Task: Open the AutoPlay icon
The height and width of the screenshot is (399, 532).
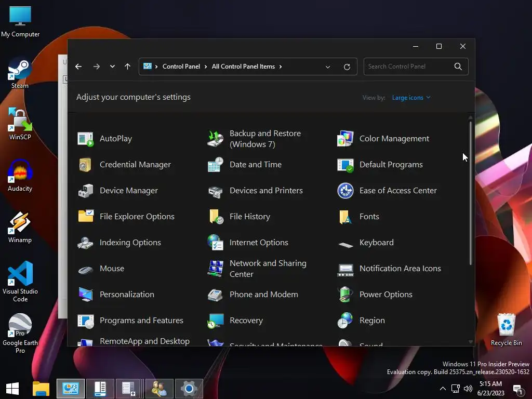Action: point(86,139)
